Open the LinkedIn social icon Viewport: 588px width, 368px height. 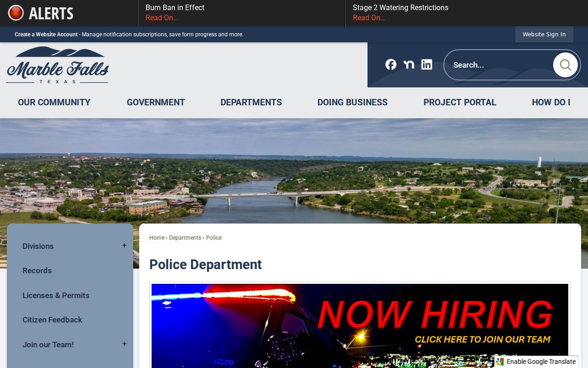427,64
